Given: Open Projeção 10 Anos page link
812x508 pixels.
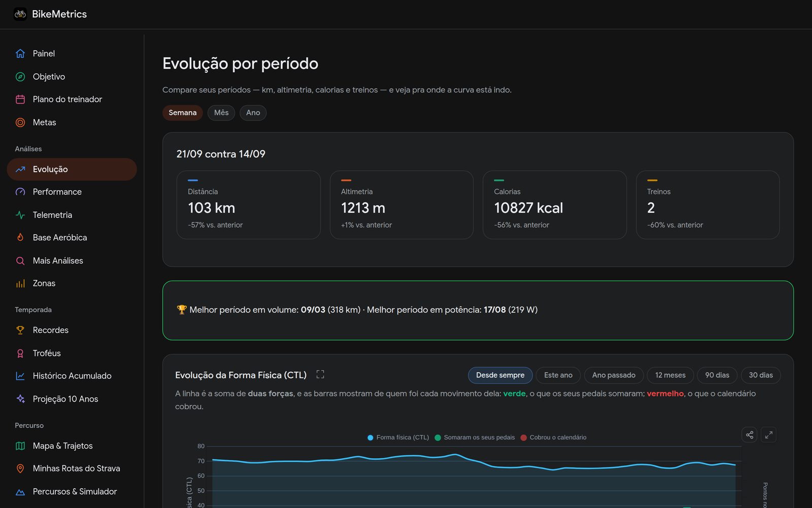Looking at the screenshot, I should 72,399.
